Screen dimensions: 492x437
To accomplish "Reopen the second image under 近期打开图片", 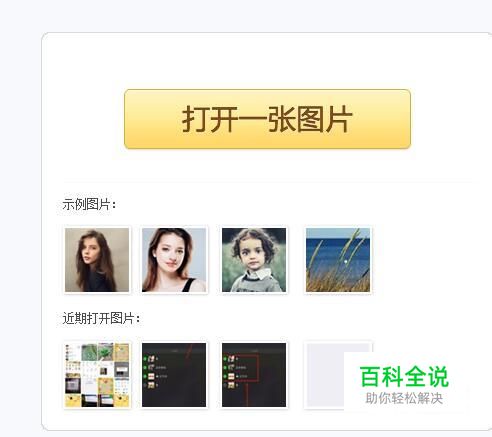I will click(174, 375).
